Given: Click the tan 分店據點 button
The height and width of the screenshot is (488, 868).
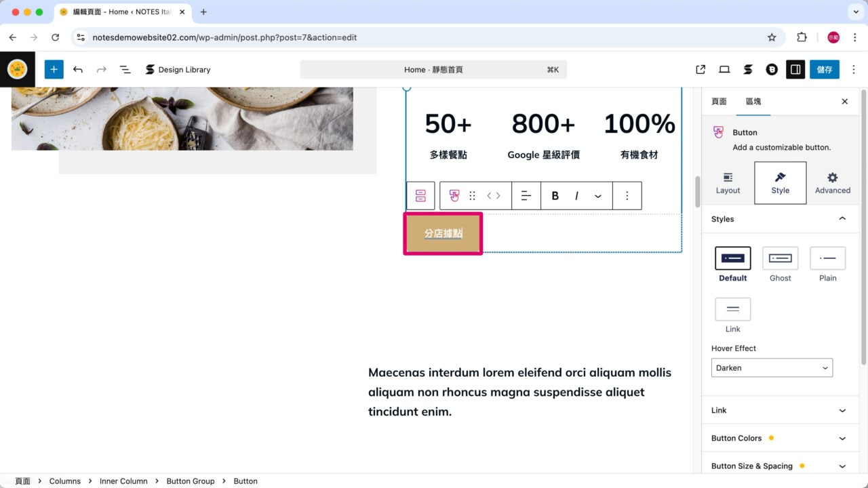Looking at the screenshot, I should (x=443, y=234).
